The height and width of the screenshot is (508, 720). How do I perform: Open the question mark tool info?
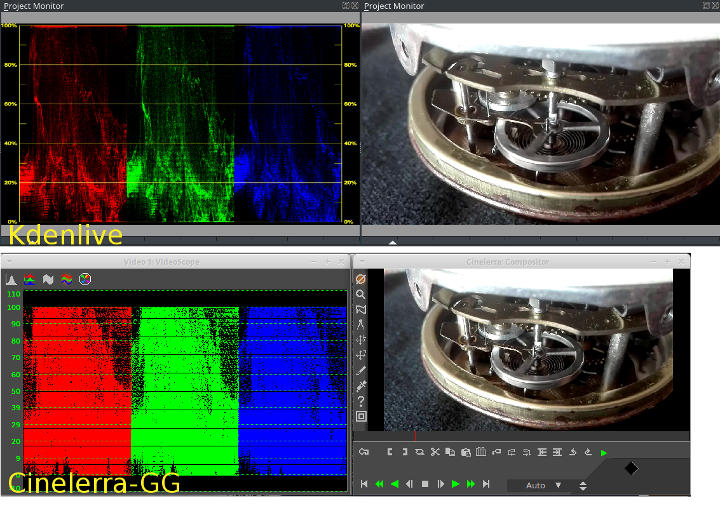pyautogui.click(x=361, y=401)
